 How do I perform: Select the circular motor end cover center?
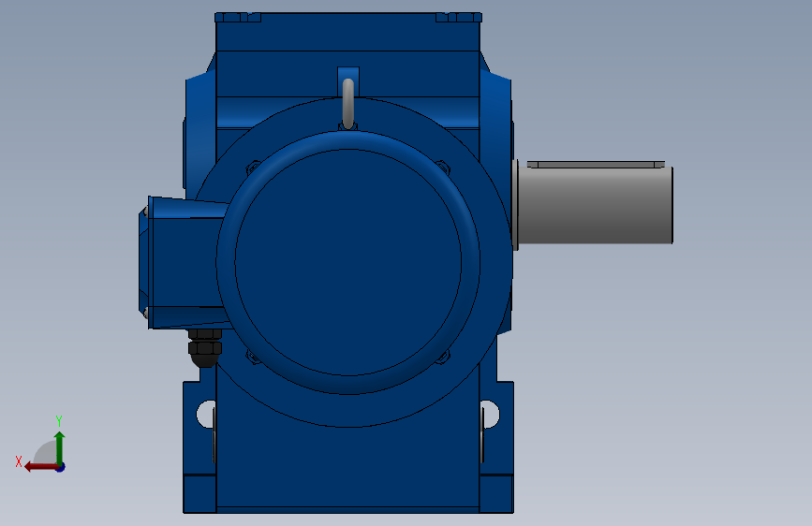click(348, 262)
